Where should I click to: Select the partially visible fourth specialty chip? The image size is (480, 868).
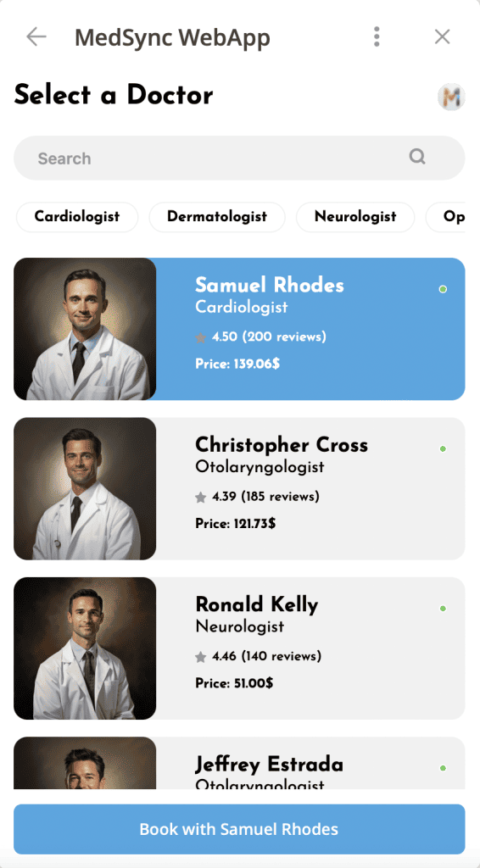pyautogui.click(x=446, y=216)
